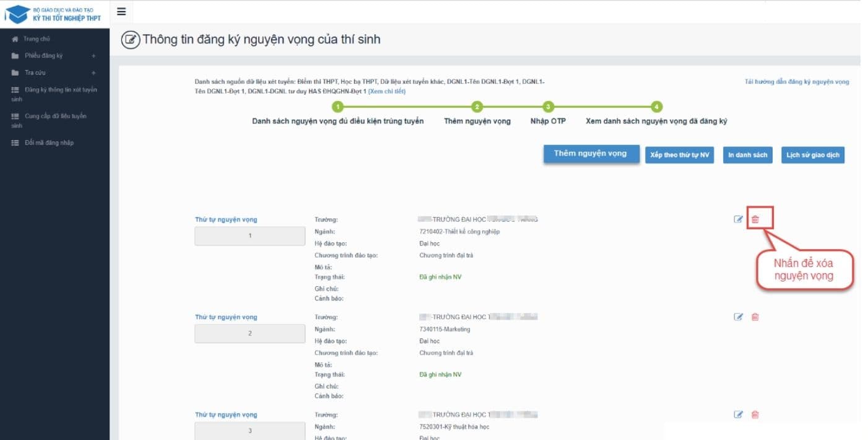868x440 pixels.
Task: Delete the second nguyện vọng (Marketing)
Action: 755,317
